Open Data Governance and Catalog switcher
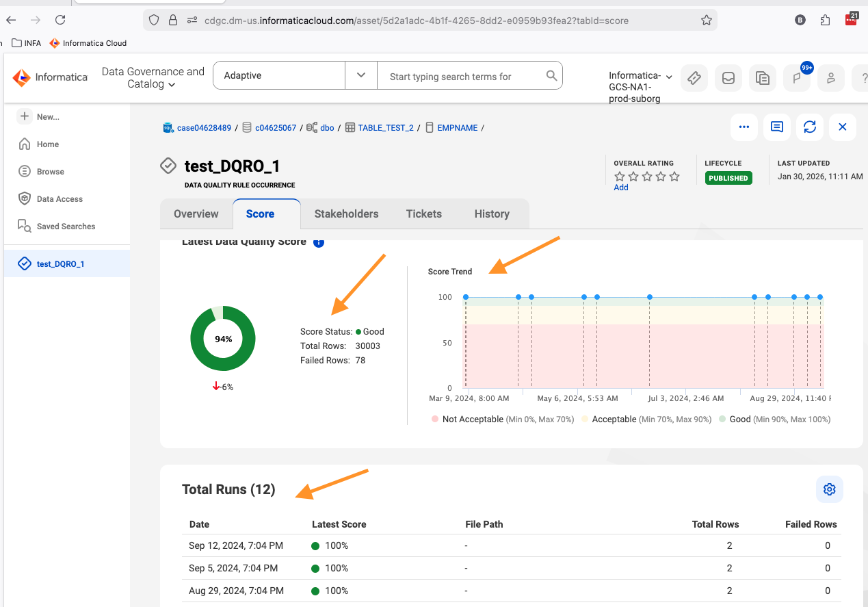Image resolution: width=868 pixels, height=607 pixels. point(152,77)
